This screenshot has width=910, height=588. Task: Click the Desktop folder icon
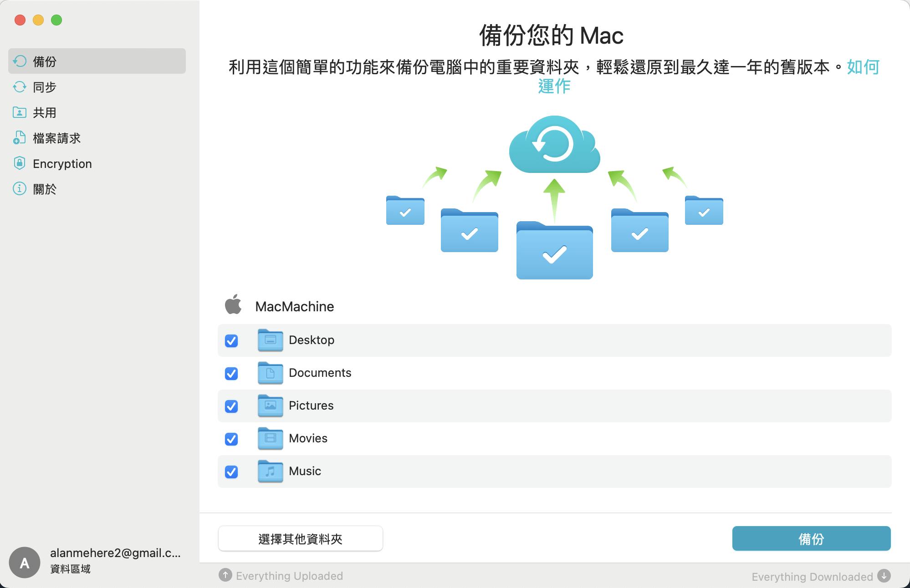coord(270,340)
